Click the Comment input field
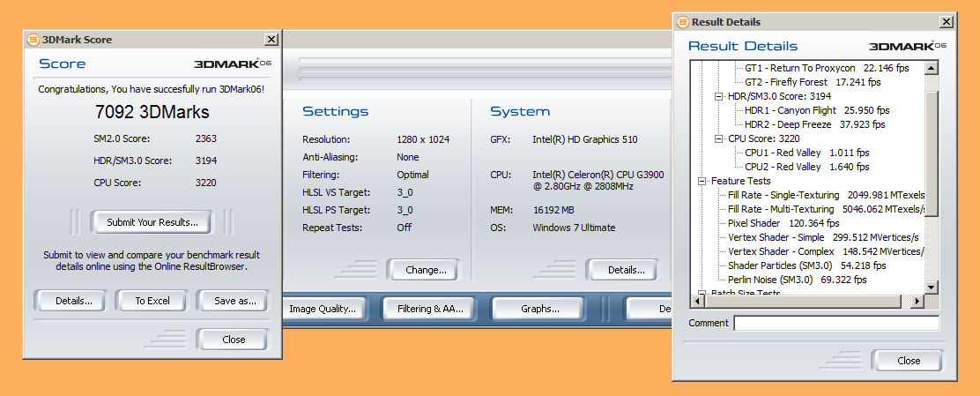This screenshot has height=396, width=980. click(836, 324)
